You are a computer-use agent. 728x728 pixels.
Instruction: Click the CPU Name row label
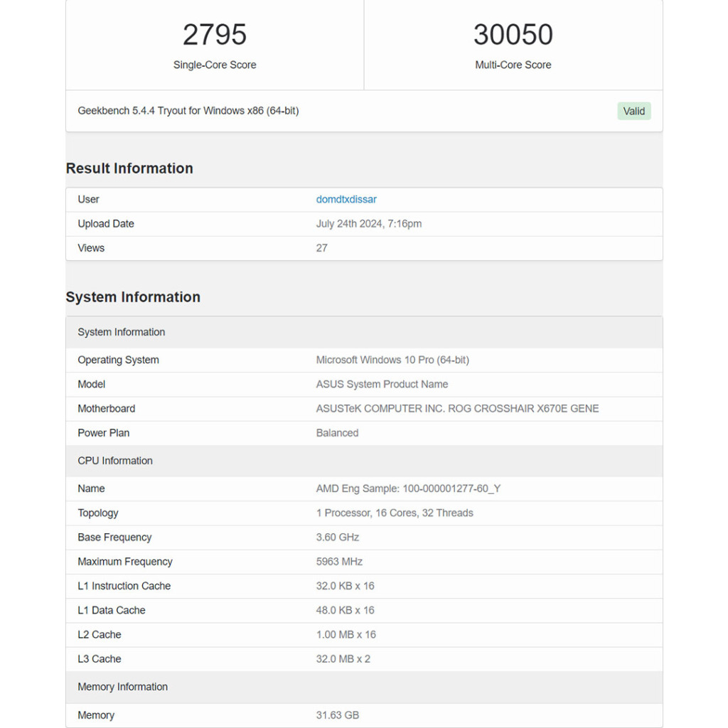pyautogui.click(x=91, y=488)
